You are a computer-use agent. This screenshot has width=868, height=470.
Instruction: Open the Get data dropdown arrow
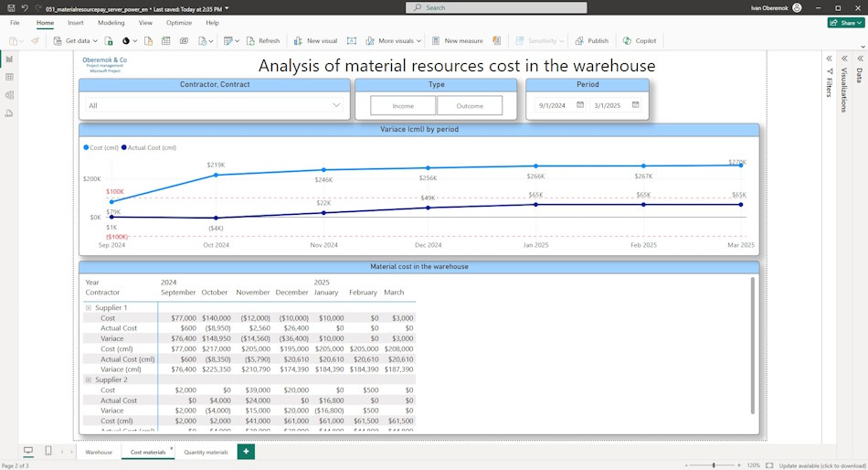pyautogui.click(x=95, y=41)
